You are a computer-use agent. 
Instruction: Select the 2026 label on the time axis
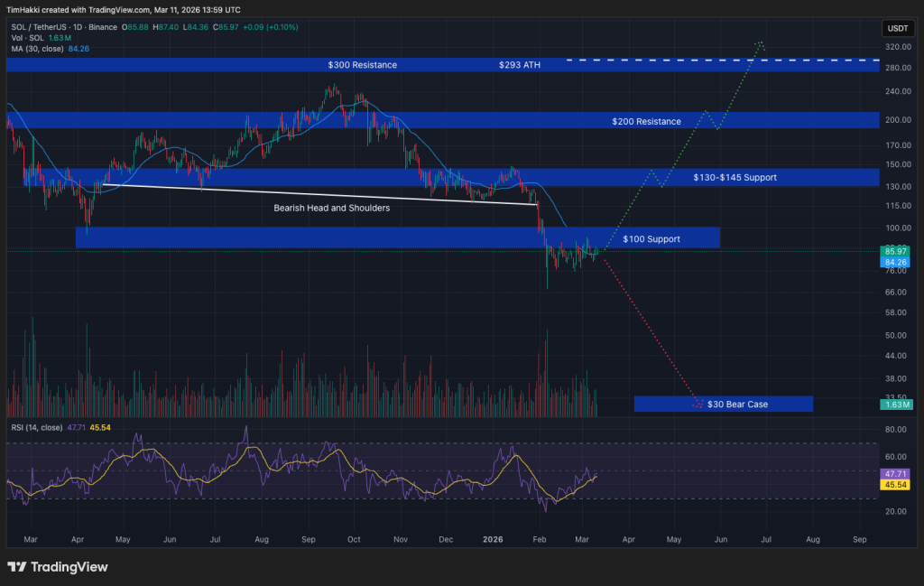pyautogui.click(x=493, y=539)
